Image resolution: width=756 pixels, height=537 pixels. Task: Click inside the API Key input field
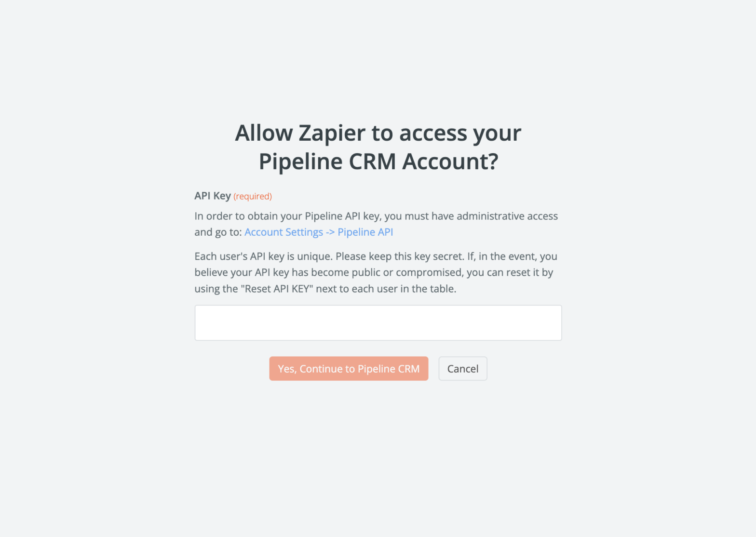(x=378, y=322)
